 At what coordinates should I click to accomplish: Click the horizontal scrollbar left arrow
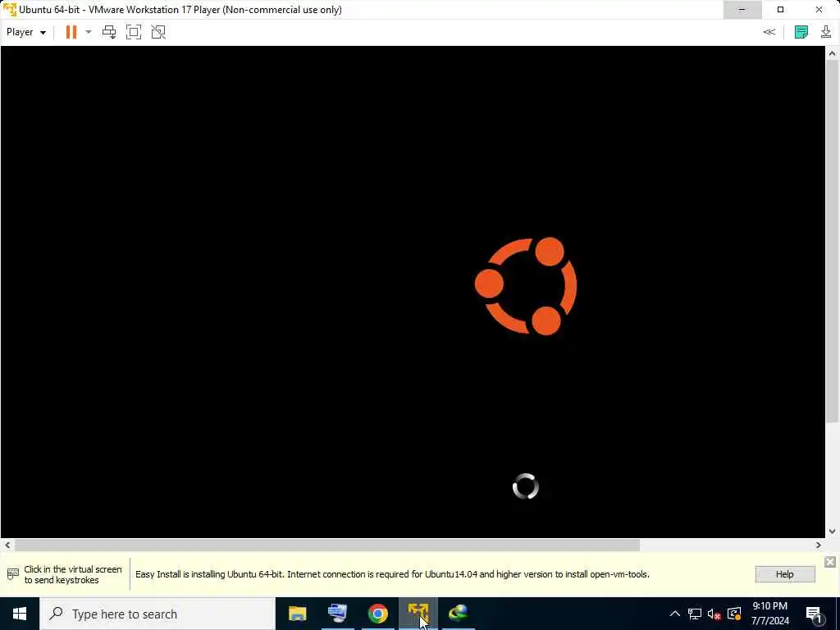pyautogui.click(x=7, y=545)
